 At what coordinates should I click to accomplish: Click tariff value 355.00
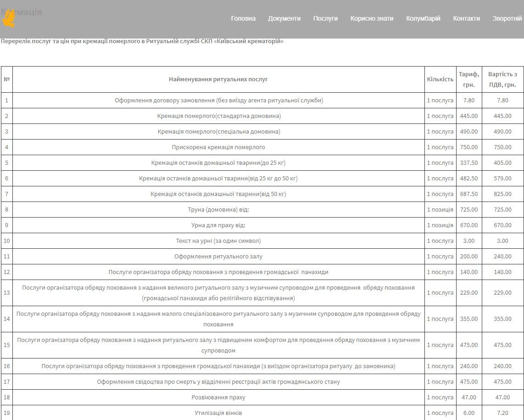[469, 319]
